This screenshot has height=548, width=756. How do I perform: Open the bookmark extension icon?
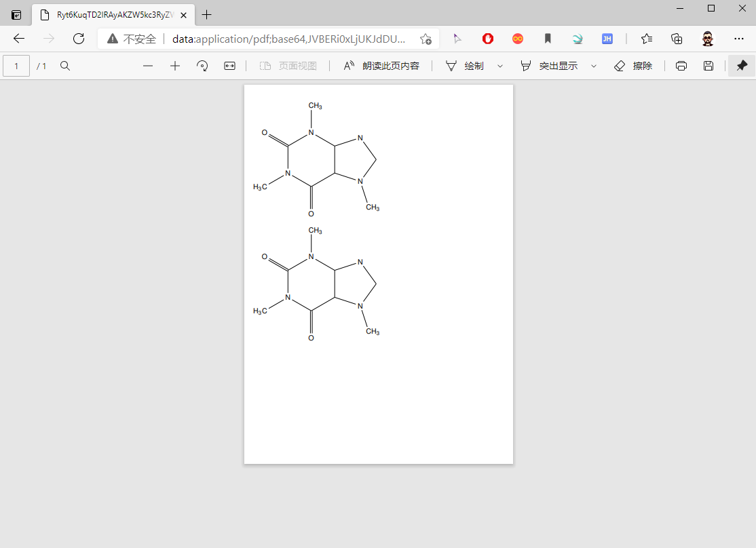(x=548, y=39)
